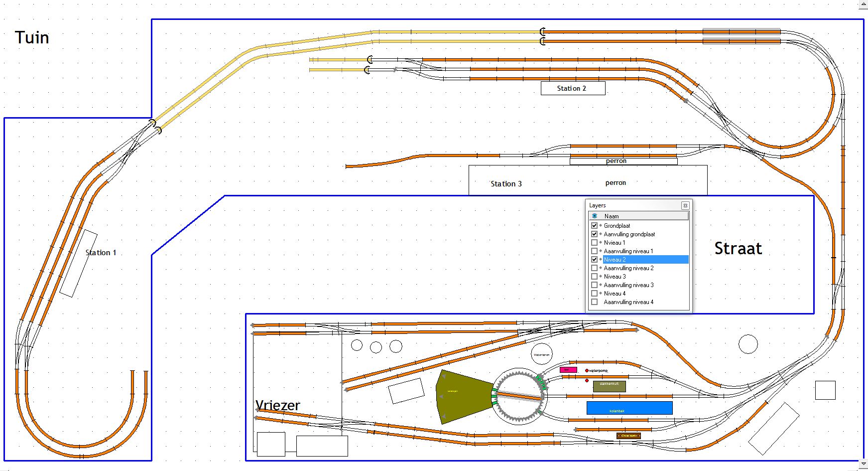Viewport: 868px width, 471px height.
Task: Click the eye icon in Layers header
Action: pos(595,216)
